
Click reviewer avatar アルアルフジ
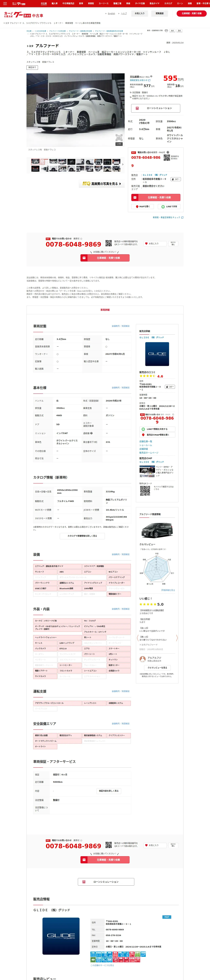pos(143,659)
